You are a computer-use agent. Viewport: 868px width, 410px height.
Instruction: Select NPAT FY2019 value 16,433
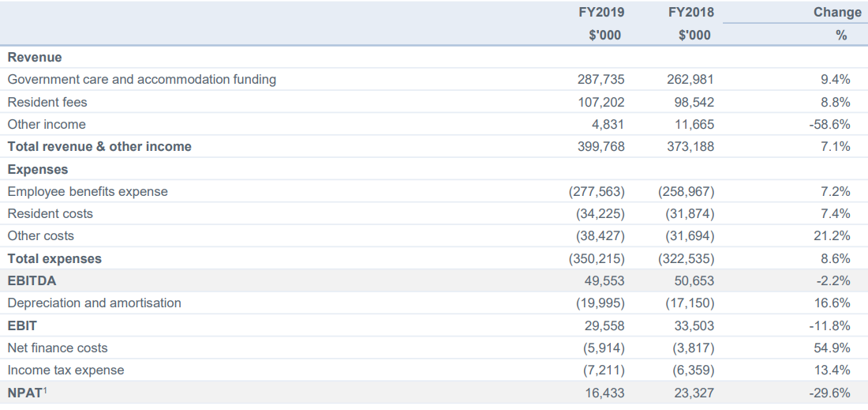tap(604, 393)
